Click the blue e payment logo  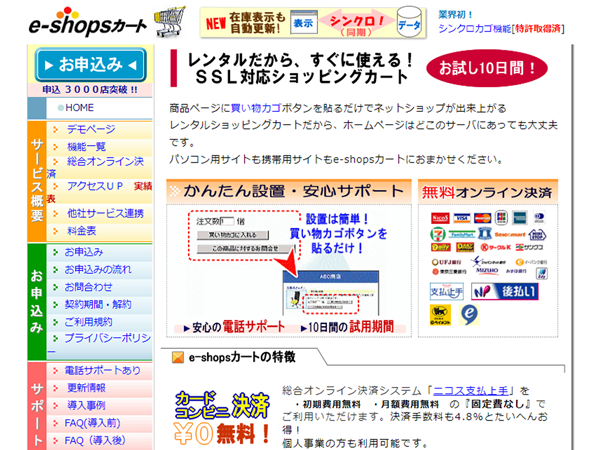[469, 315]
